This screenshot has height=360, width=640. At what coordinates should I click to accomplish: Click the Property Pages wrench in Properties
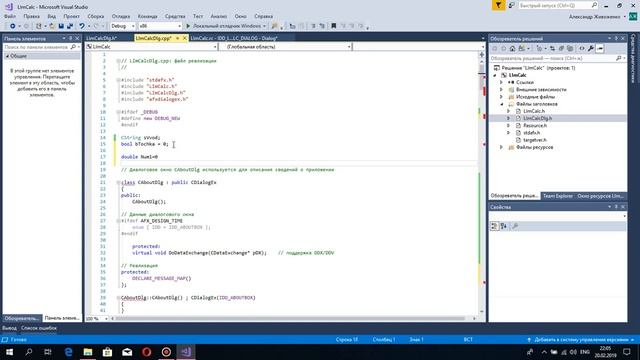[515, 226]
